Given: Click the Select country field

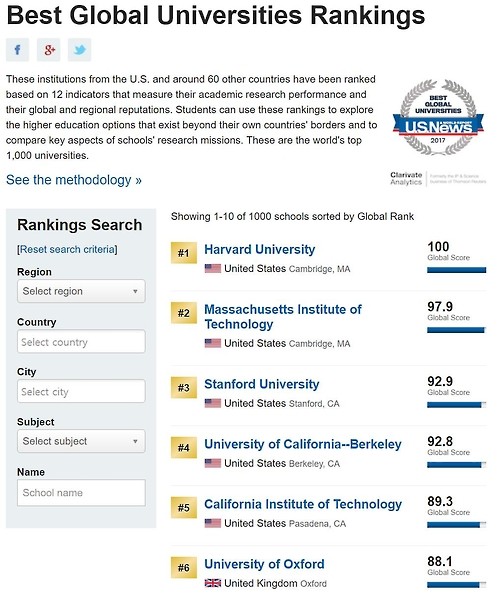Looking at the screenshot, I should click(x=81, y=341).
